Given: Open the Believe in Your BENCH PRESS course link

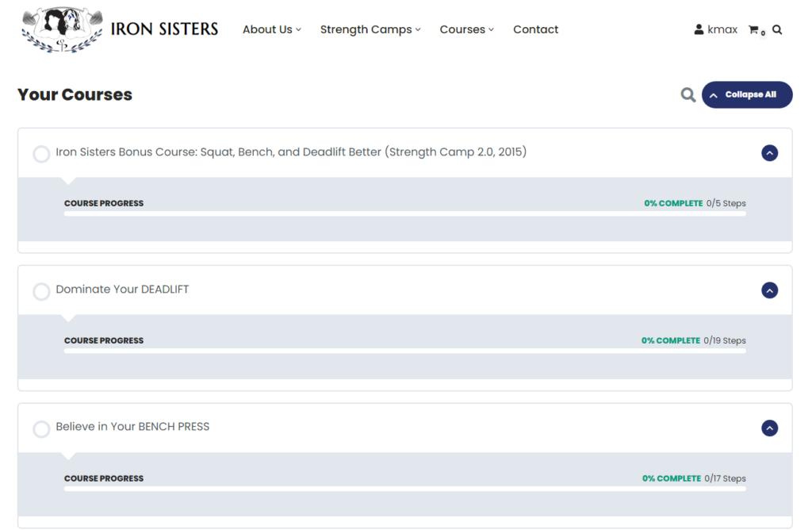Looking at the screenshot, I should (132, 426).
